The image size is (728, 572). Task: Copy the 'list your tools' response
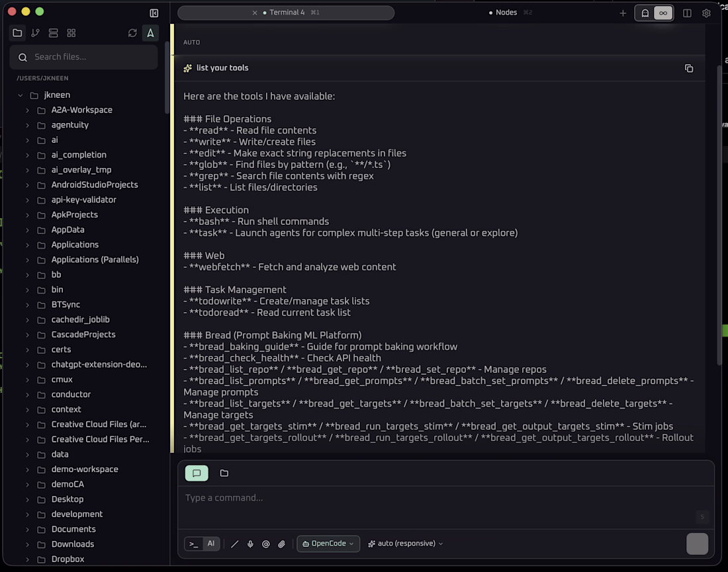click(689, 68)
